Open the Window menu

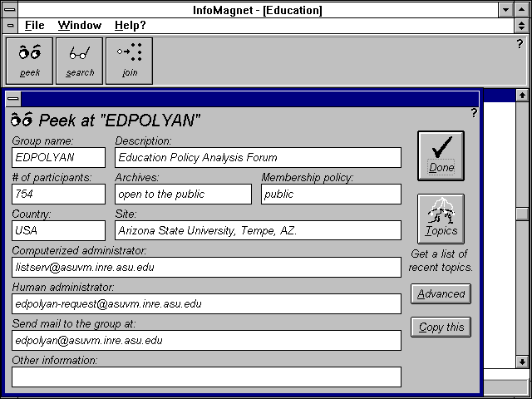tap(80, 26)
